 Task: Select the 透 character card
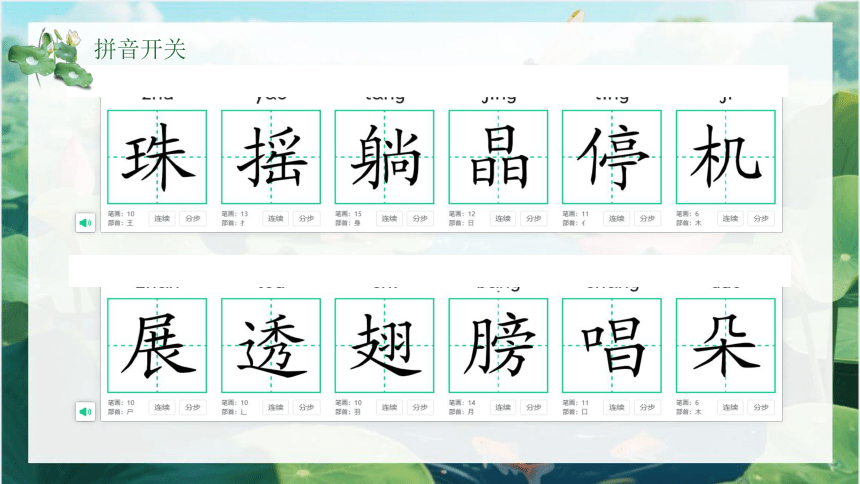(271, 346)
